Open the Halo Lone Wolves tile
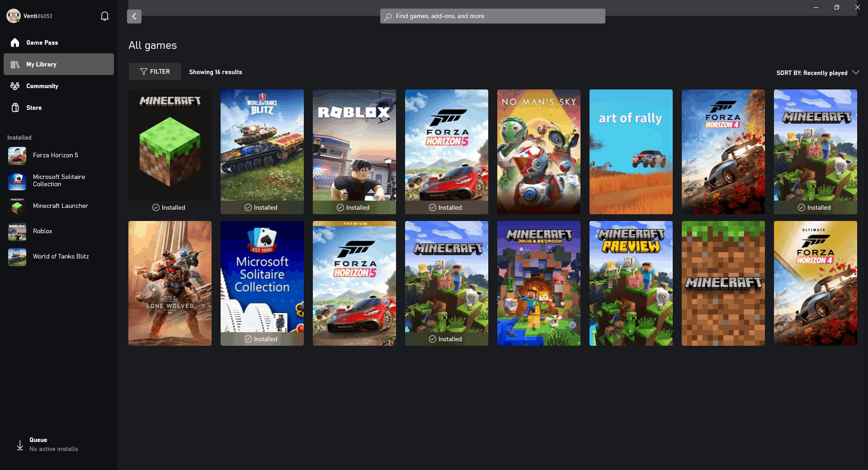This screenshot has width=868, height=470. [x=170, y=283]
